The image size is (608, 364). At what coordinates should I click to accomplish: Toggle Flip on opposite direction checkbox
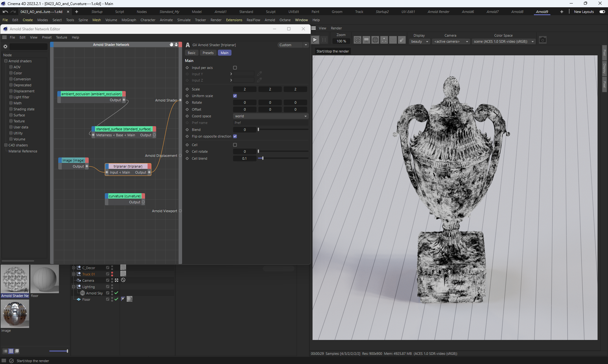tap(235, 136)
